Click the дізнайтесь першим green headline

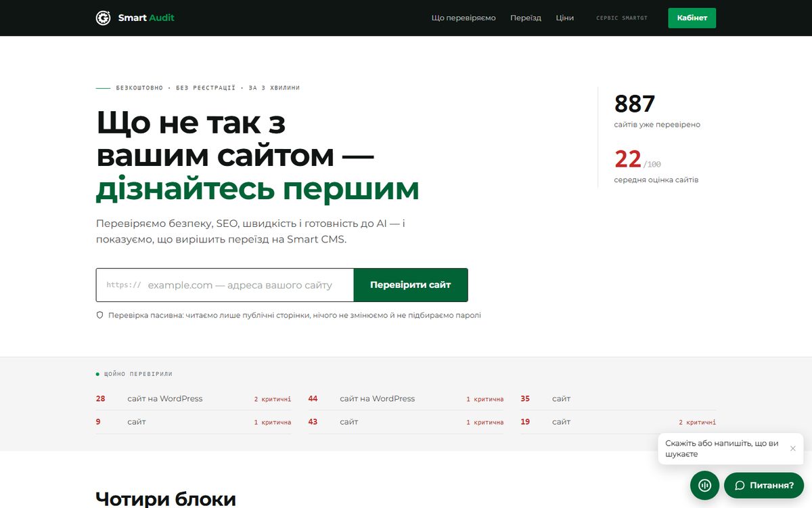[258, 190]
